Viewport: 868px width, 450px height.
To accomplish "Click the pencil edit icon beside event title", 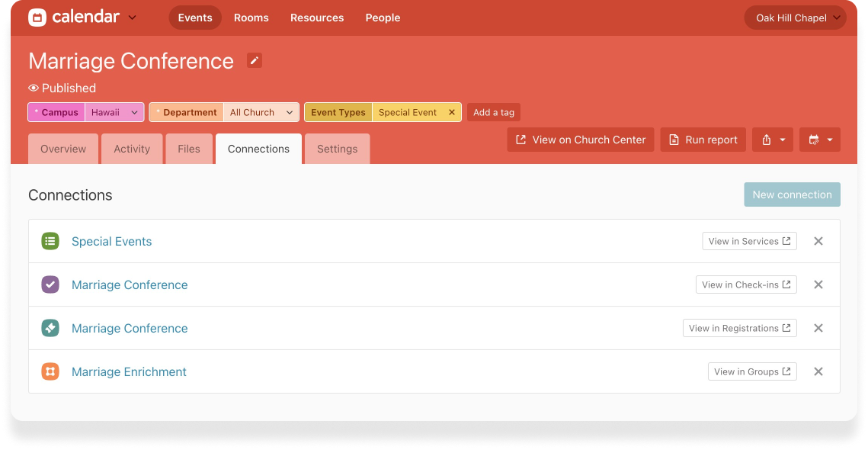I will 255,60.
